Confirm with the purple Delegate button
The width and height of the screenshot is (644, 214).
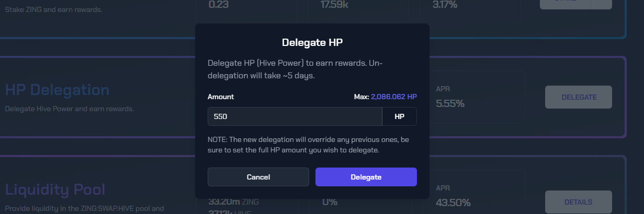click(x=366, y=177)
